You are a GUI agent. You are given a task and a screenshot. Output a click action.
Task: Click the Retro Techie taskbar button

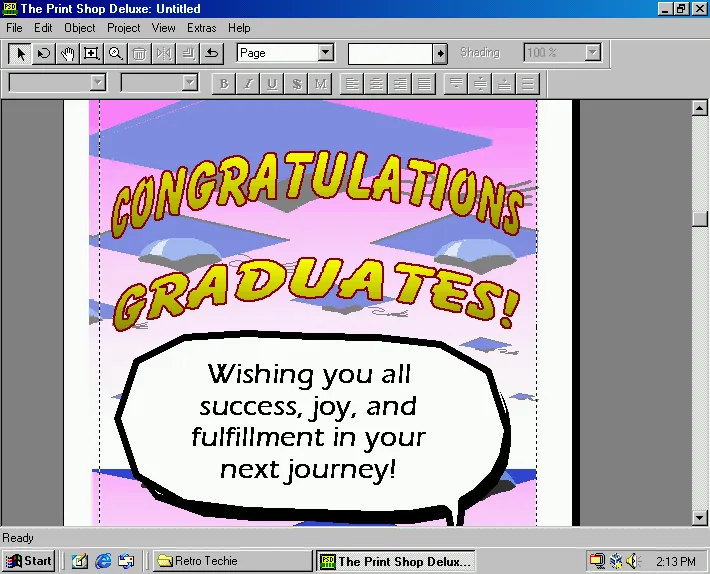232,561
